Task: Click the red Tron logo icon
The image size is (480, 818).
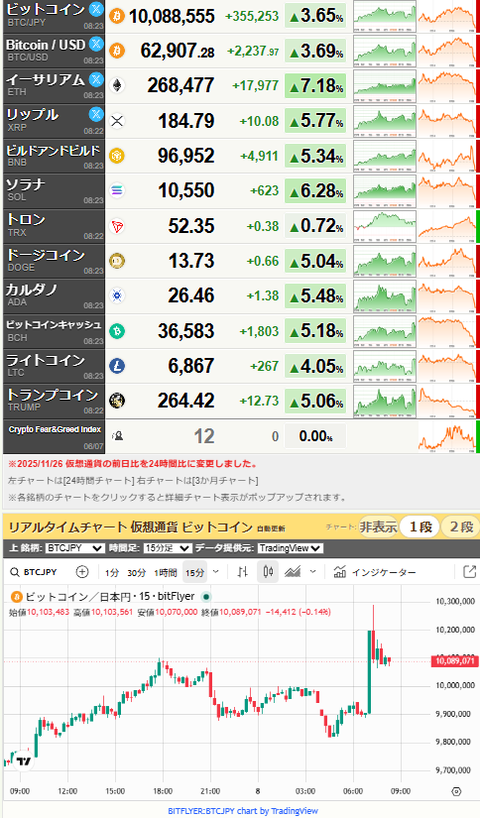Action: coord(117,226)
